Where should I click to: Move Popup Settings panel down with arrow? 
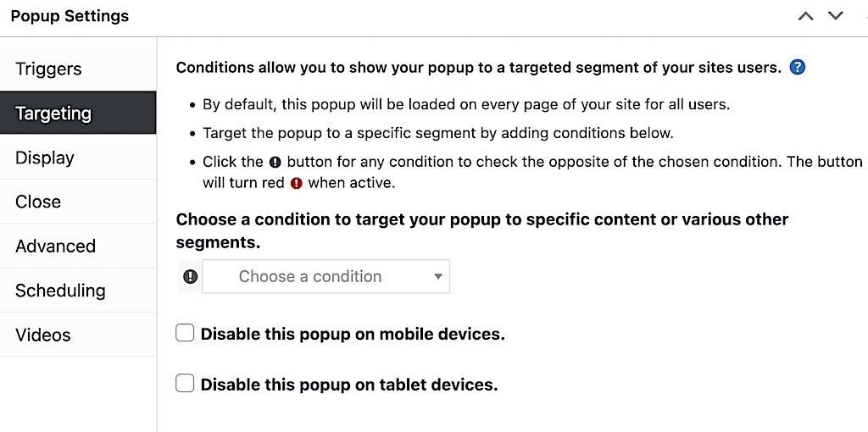point(835,16)
